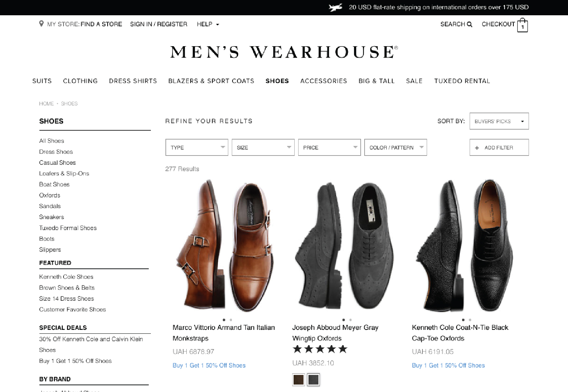This screenshot has height=392, width=568.
Task: Open the Tuxedo Rental menu
Action: (x=462, y=81)
